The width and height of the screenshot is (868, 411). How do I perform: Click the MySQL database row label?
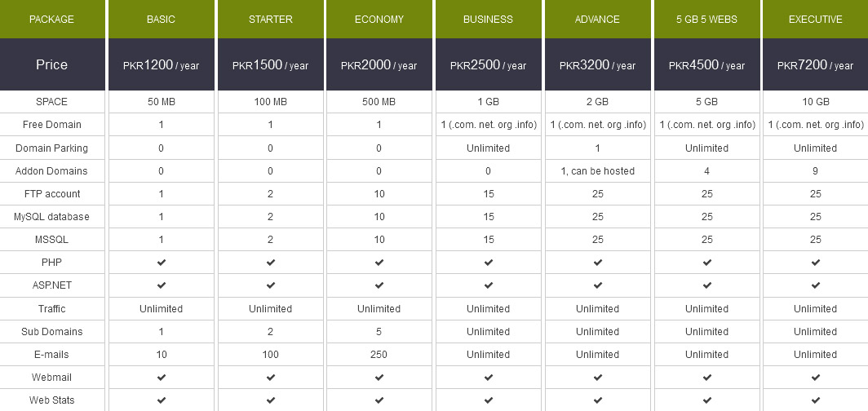tap(51, 217)
